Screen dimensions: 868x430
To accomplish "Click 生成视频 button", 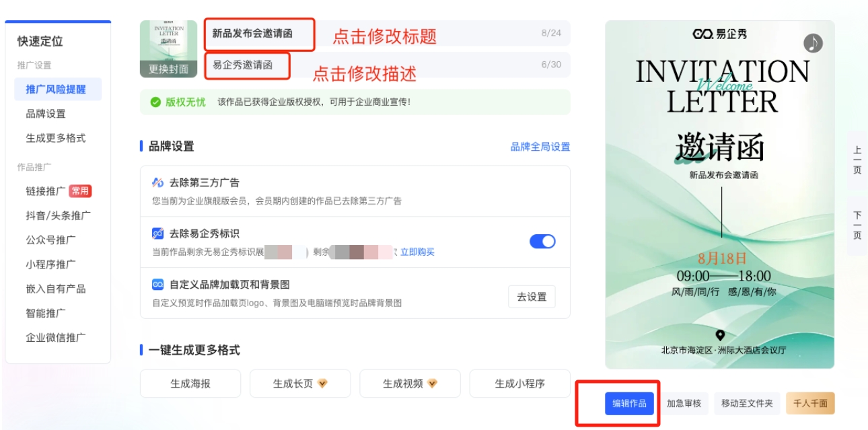I will point(410,384).
